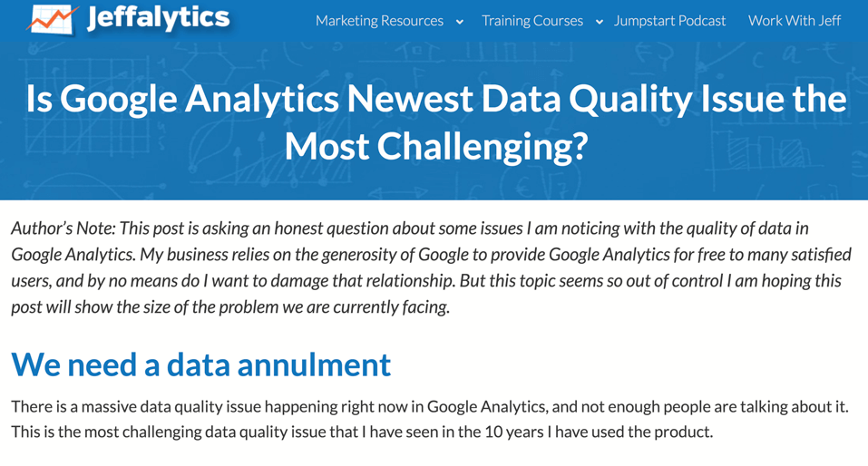Click the line starting 'users, and by no means'
Image resolution: width=868 pixels, height=466 pixels.
tap(426, 280)
